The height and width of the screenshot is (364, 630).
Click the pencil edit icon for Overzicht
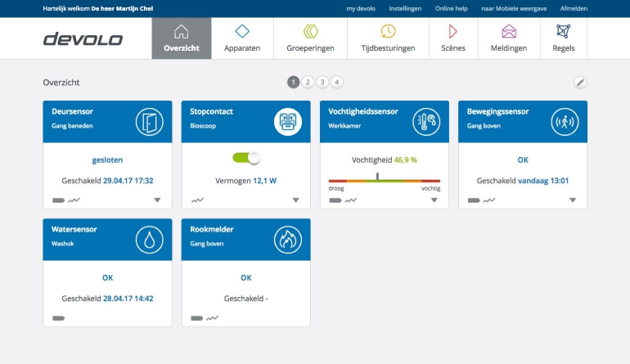[580, 83]
